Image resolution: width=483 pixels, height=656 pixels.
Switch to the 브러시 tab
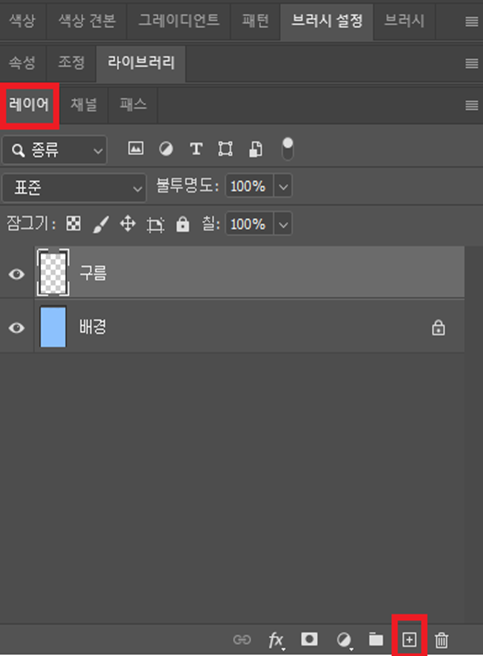pos(404,20)
